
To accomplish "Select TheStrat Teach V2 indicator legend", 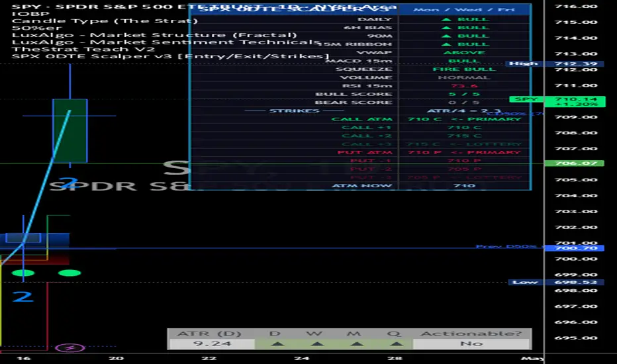I will [83, 49].
